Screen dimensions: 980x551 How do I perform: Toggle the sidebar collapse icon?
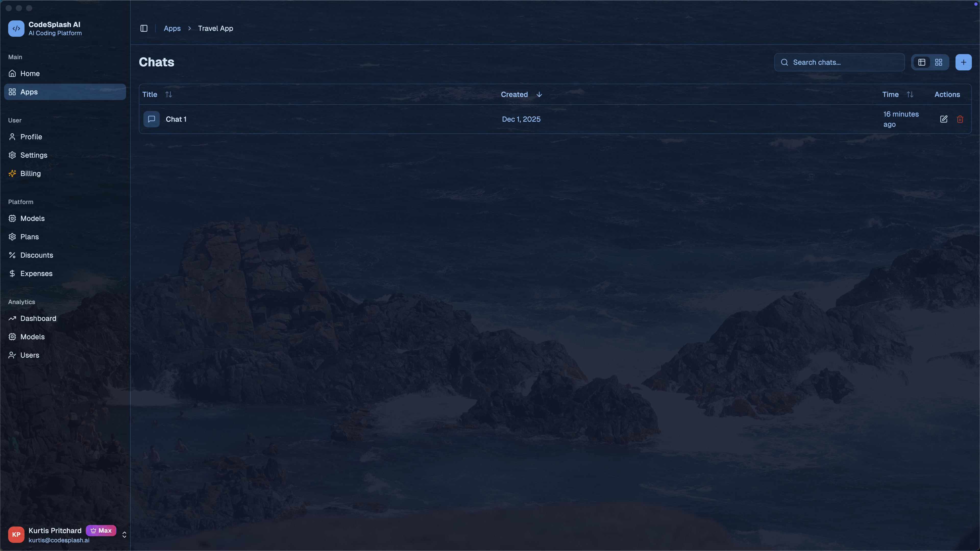[x=144, y=29]
